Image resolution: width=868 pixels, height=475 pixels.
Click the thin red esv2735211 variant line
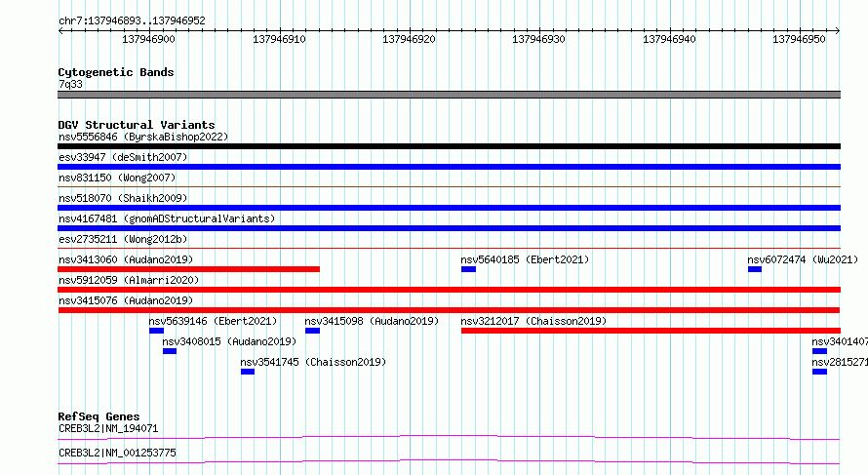[x=449, y=249]
